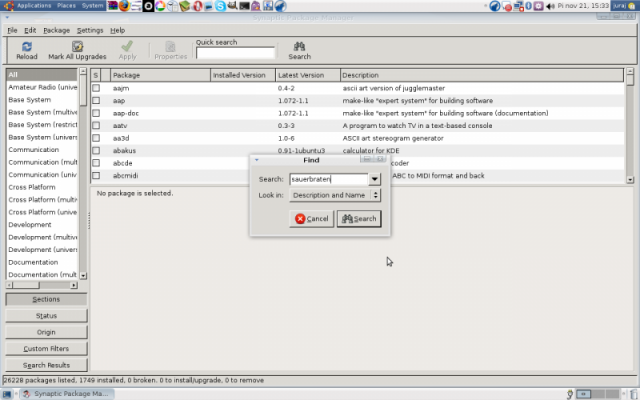The height and width of the screenshot is (400, 640).
Task: Toggle the status checkbox for abakus
Action: pyautogui.click(x=96, y=151)
